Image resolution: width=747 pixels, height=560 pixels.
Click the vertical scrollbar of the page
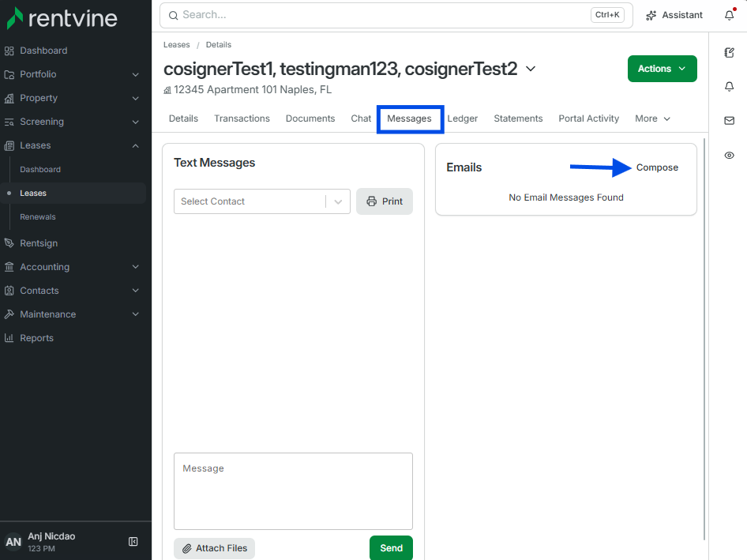(704, 340)
